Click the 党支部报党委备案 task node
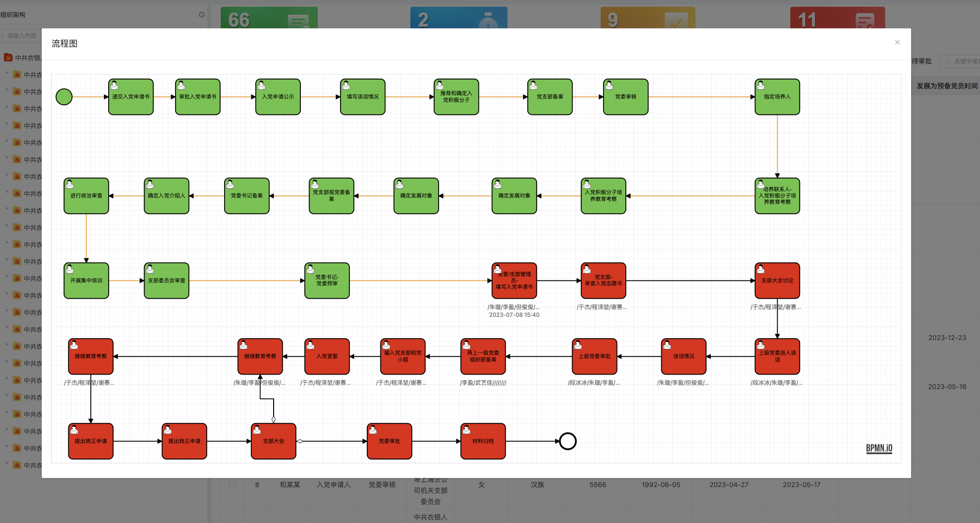The width and height of the screenshot is (980, 523). pyautogui.click(x=331, y=196)
